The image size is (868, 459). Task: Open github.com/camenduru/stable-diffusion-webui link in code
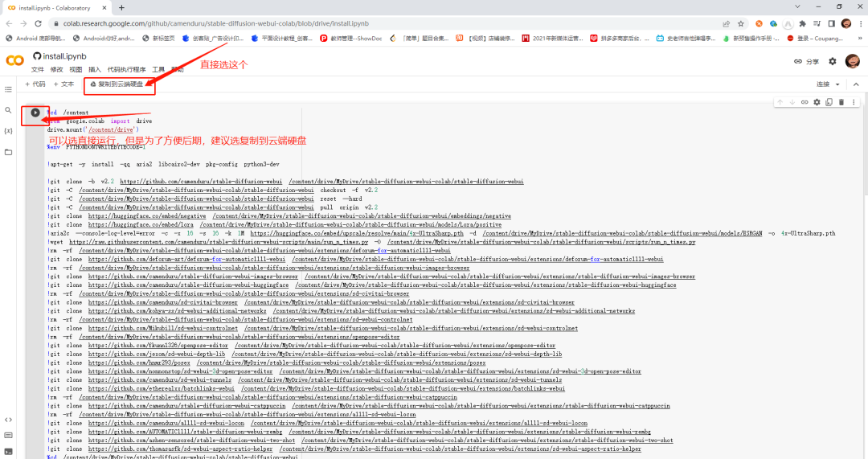(201, 181)
